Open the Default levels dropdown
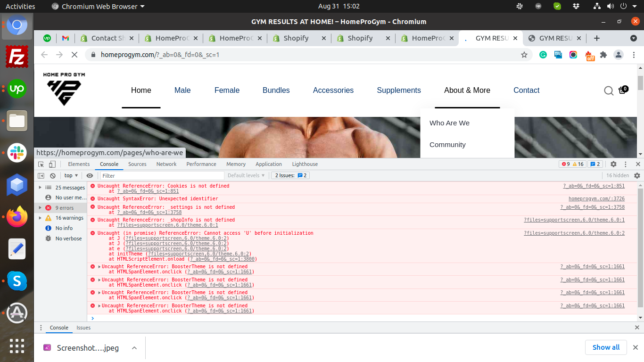 [x=246, y=175]
